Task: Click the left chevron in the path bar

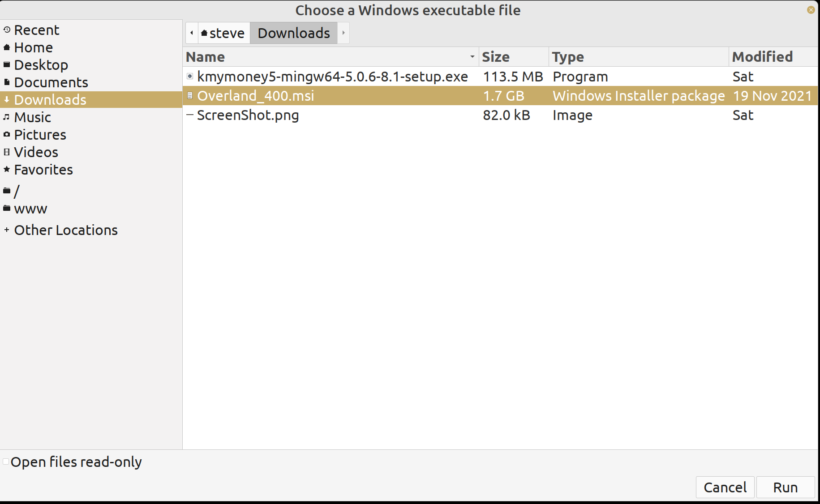Action: click(191, 33)
